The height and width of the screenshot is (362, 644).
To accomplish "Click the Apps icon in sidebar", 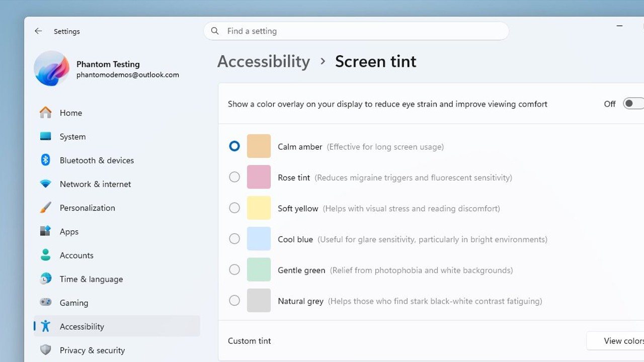I will click(x=45, y=231).
